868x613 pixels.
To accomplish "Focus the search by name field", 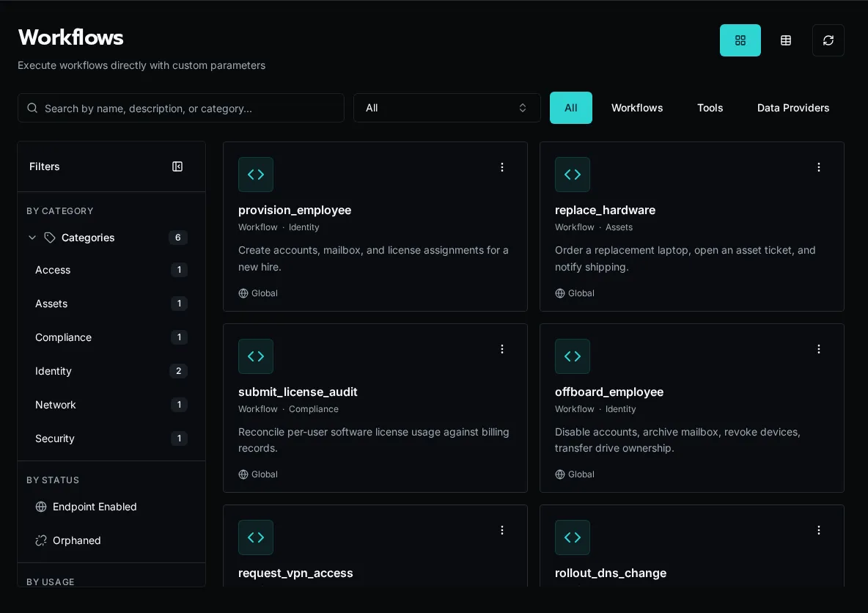I will pyautogui.click(x=181, y=108).
